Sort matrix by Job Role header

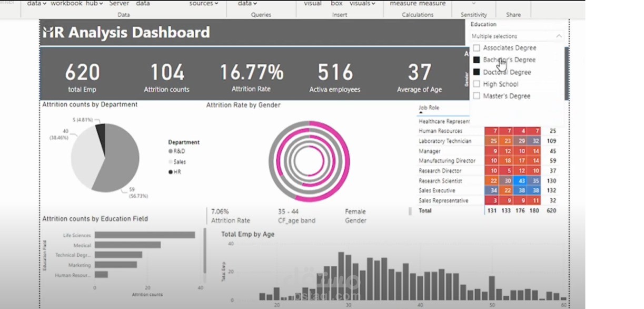(429, 108)
